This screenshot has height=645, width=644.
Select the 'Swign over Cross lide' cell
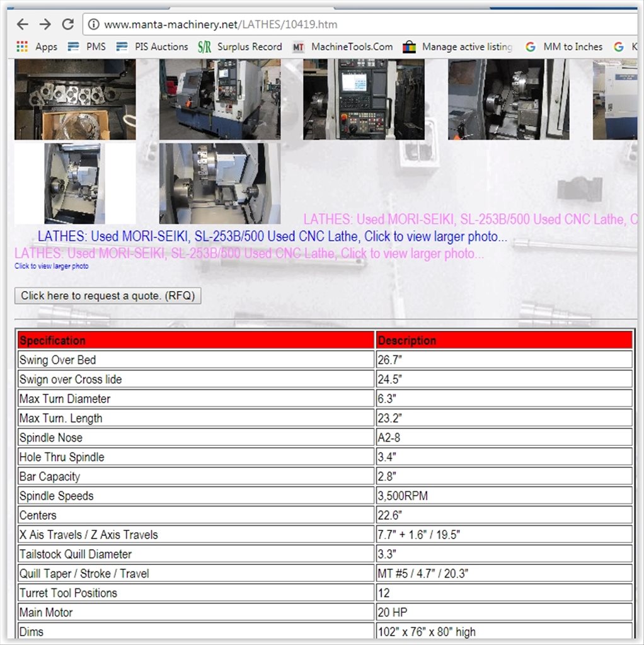pyautogui.click(x=196, y=379)
